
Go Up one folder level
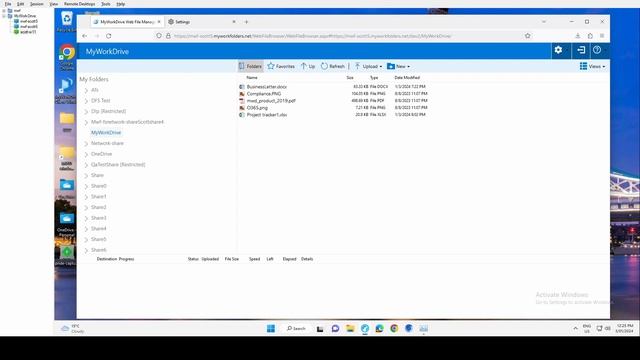[x=308, y=66]
